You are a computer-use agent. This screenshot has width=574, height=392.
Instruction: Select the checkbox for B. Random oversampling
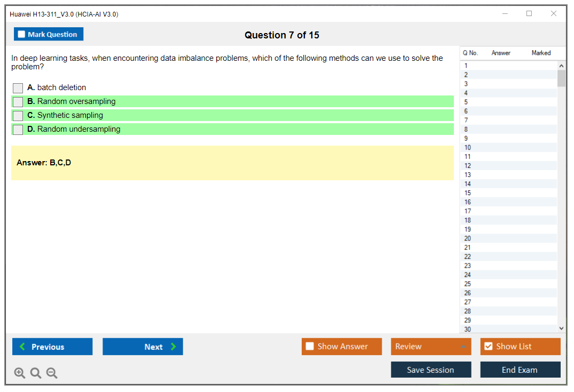click(18, 102)
